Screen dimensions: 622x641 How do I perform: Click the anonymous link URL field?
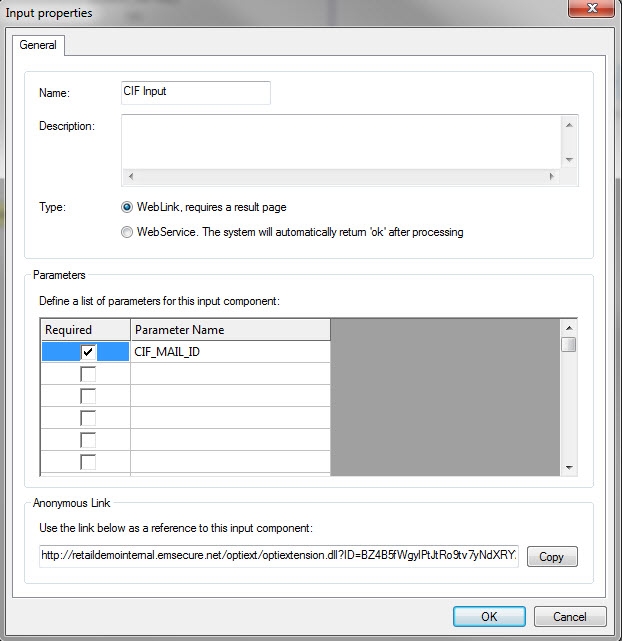click(x=279, y=556)
